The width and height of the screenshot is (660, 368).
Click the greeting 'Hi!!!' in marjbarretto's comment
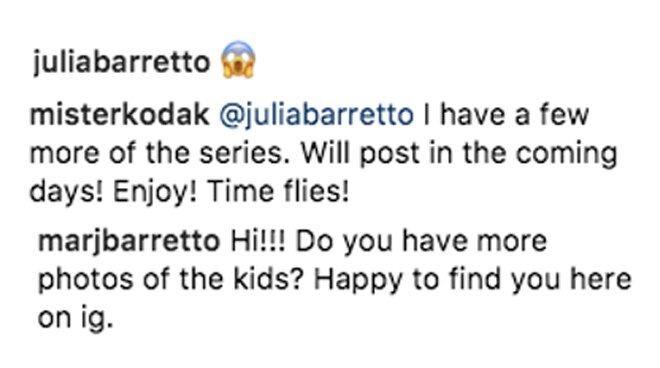258,241
